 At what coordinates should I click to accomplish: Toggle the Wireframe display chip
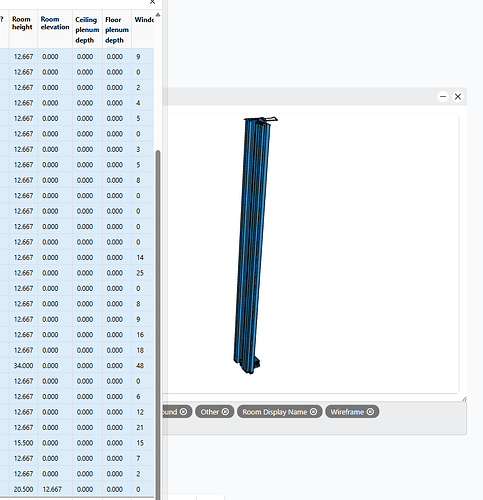pyautogui.click(x=352, y=412)
